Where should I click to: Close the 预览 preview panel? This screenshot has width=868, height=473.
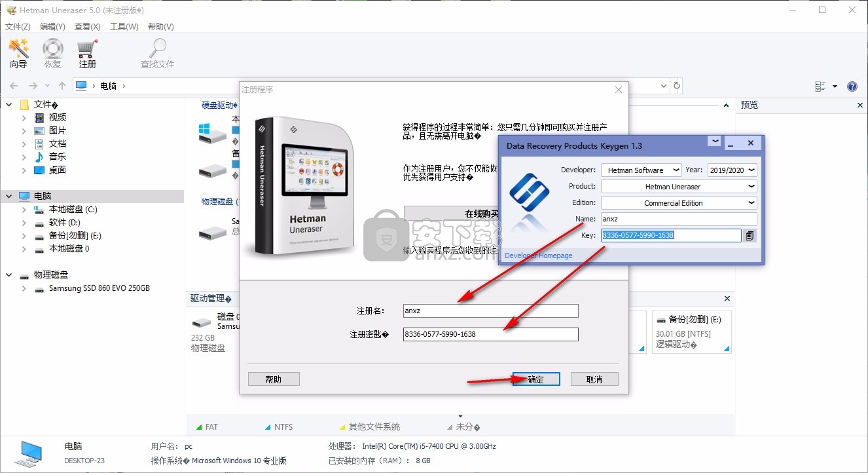coord(860,105)
